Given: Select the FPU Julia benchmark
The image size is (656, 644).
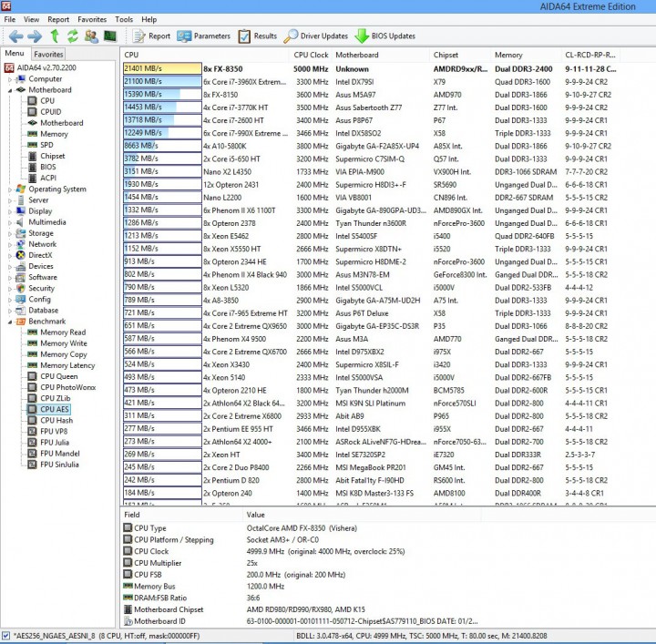Looking at the screenshot, I should tap(48, 443).
